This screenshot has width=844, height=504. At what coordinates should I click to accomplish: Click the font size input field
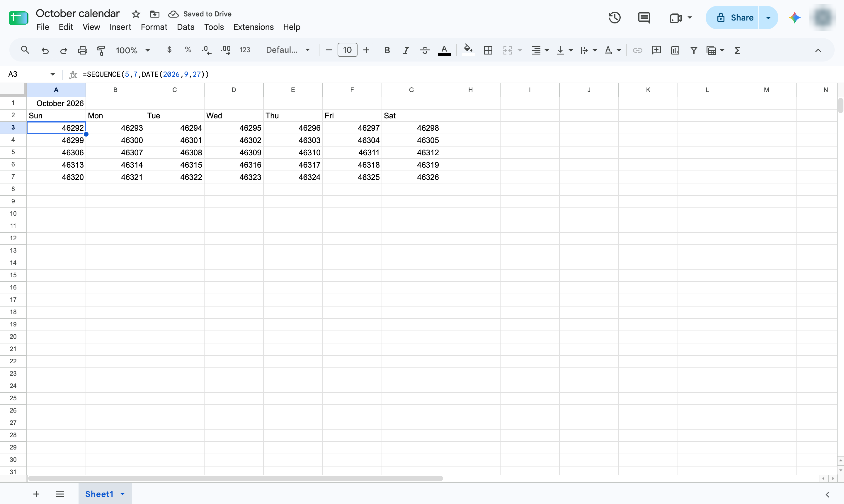click(347, 50)
